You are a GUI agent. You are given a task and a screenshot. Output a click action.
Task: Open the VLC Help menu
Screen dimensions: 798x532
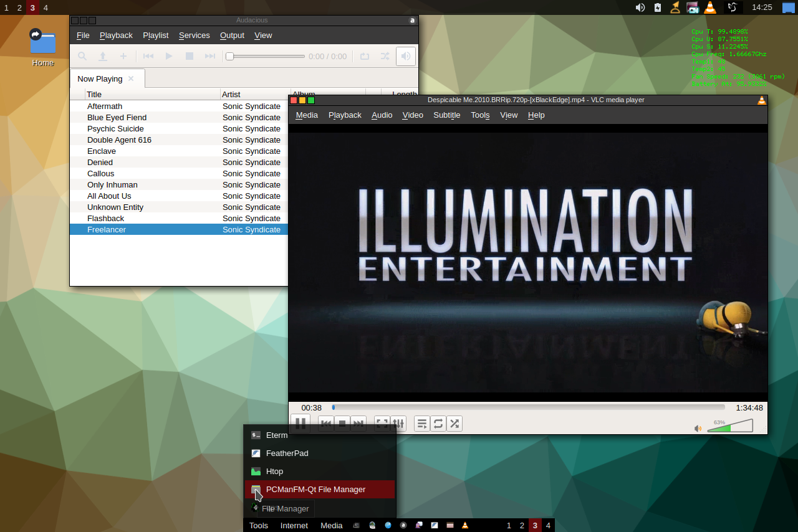click(x=536, y=115)
